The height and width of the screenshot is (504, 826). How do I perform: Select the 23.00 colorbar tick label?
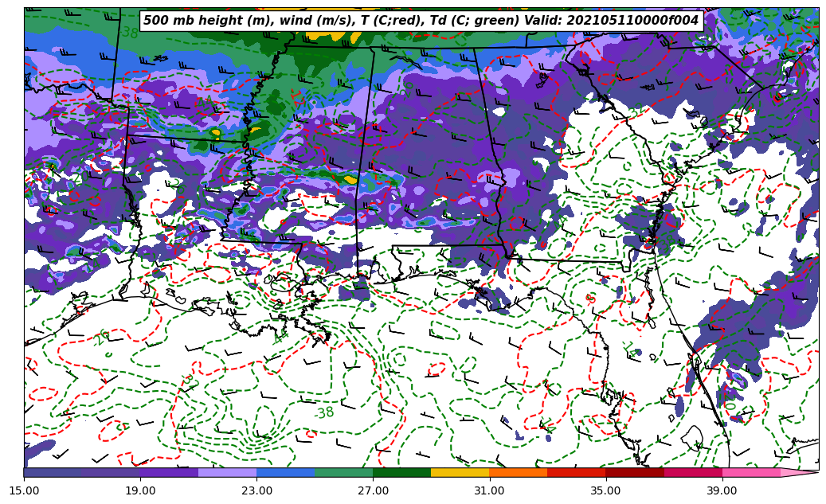[x=256, y=490]
